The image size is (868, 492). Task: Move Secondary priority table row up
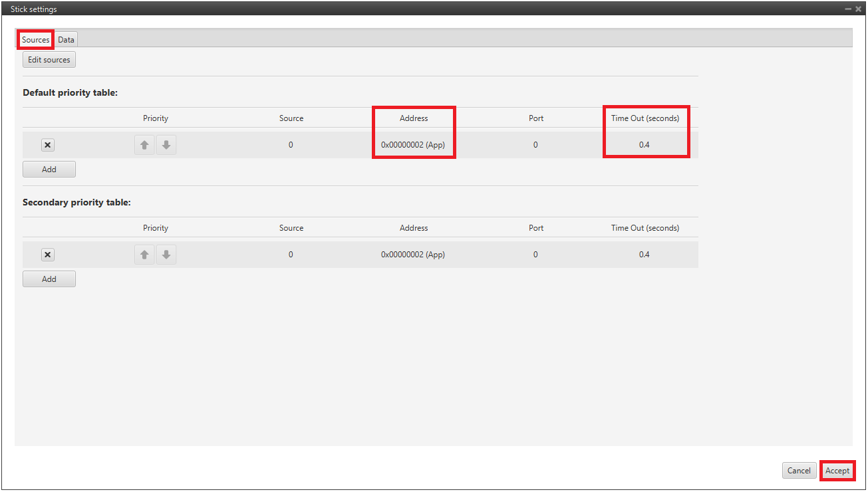[144, 255]
